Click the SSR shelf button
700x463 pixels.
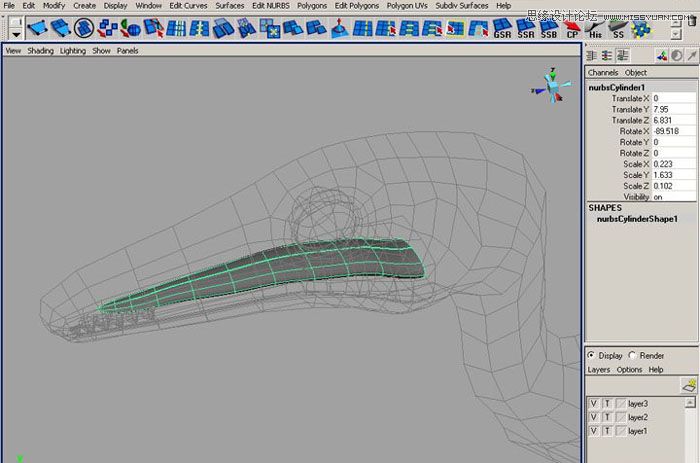coord(526,28)
